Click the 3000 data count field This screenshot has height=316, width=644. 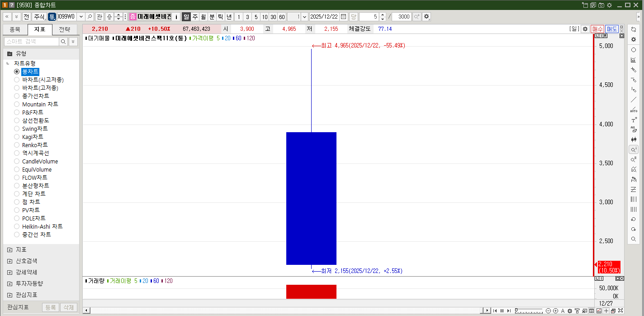click(402, 17)
